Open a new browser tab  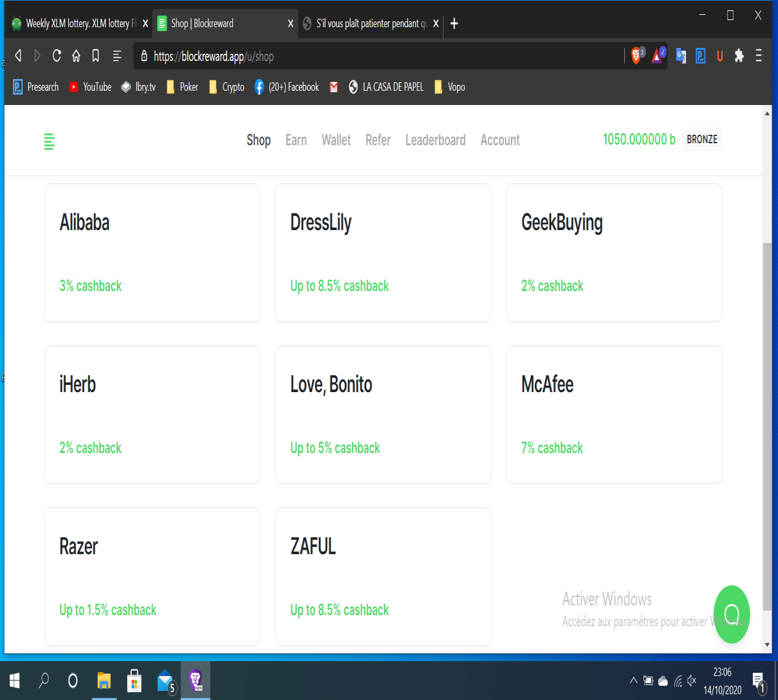pos(454,23)
